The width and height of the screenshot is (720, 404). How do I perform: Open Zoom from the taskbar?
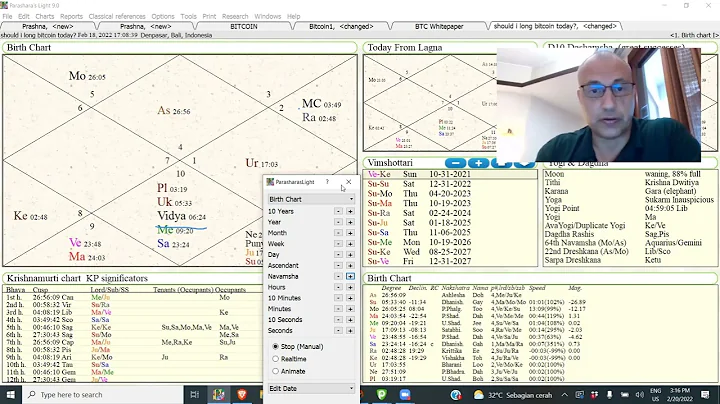click(x=405, y=395)
